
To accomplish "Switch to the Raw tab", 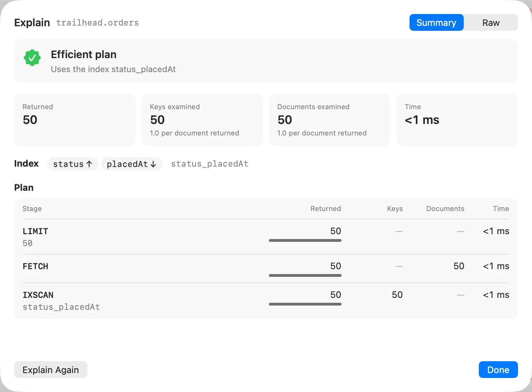I will click(x=491, y=22).
